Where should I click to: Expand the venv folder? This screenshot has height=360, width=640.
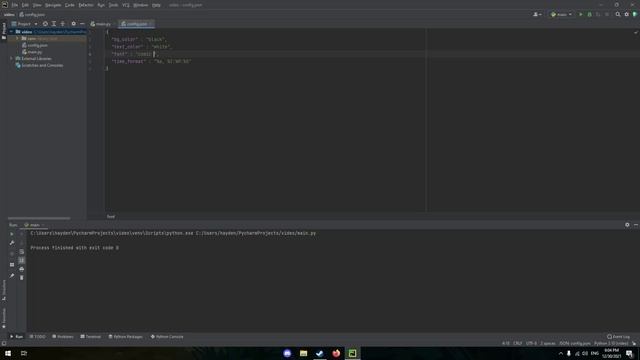click(x=17, y=38)
